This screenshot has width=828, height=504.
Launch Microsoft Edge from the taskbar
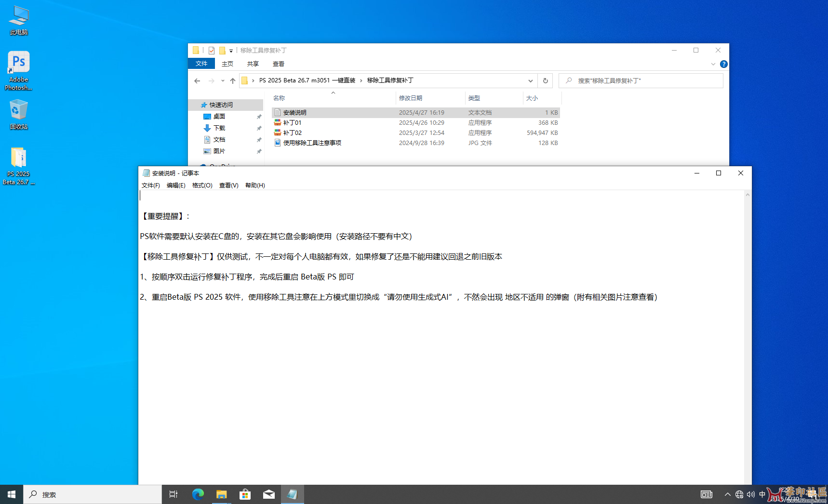[198, 494]
